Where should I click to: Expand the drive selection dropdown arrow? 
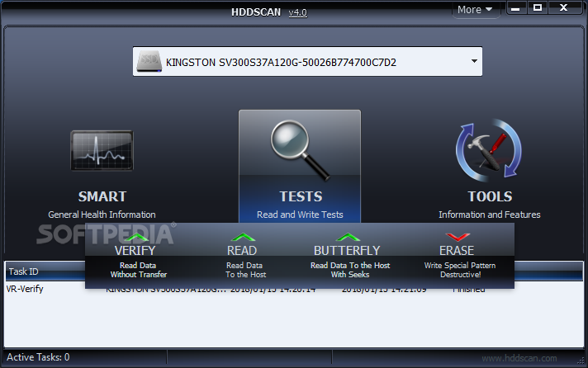coord(474,61)
